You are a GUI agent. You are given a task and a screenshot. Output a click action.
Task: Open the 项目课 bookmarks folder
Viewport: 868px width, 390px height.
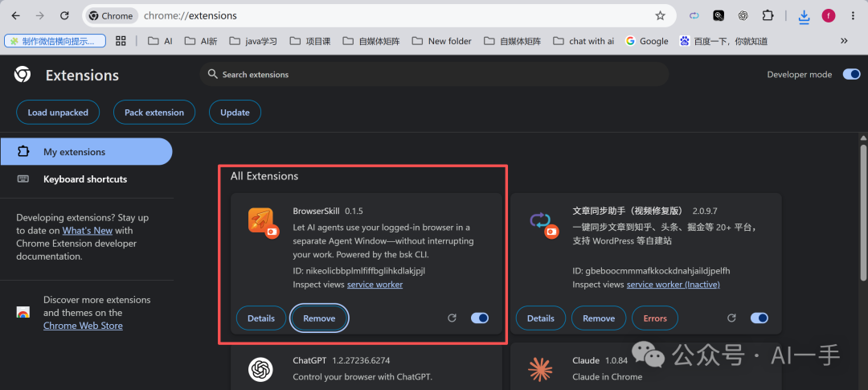click(310, 40)
